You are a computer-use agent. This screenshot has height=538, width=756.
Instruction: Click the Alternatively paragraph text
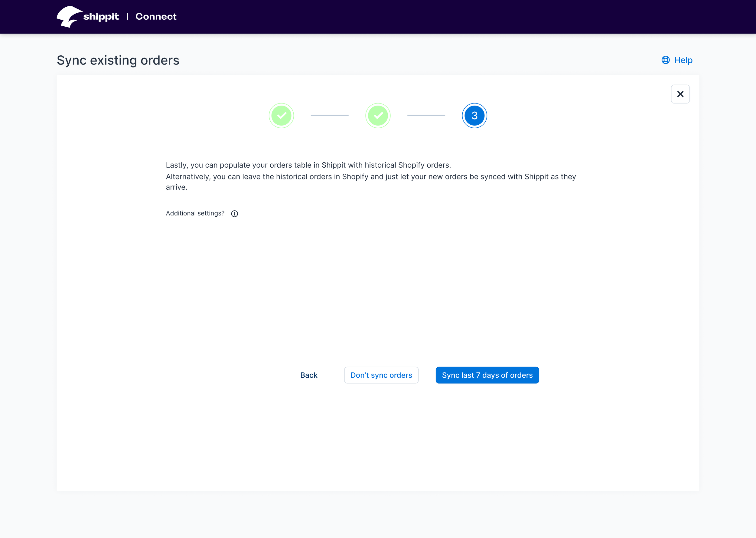point(371,177)
